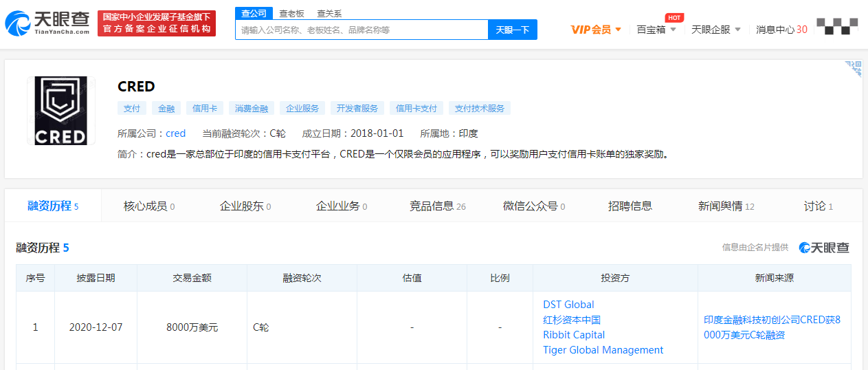The image size is (868, 370).
Task: Click the 企业服务 tag
Action: point(302,108)
